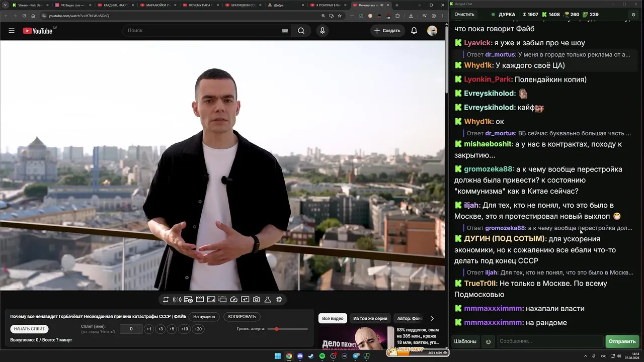The image size is (644, 362).
Task: Add 20 minutes with the +20 button
Action: pyautogui.click(x=198, y=329)
